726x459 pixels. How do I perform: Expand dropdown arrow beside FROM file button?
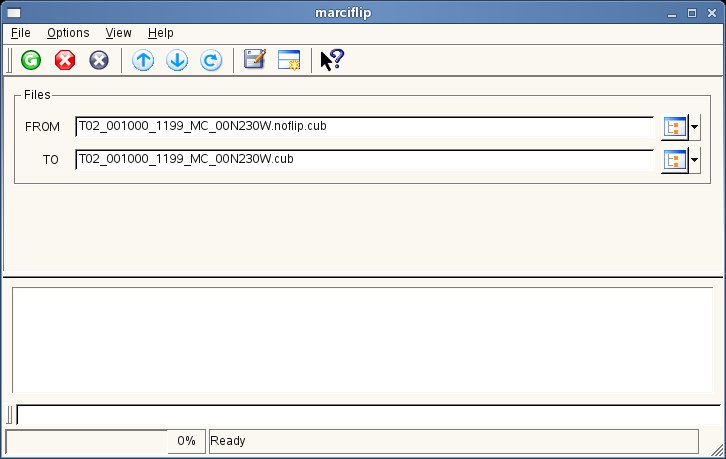coord(695,127)
